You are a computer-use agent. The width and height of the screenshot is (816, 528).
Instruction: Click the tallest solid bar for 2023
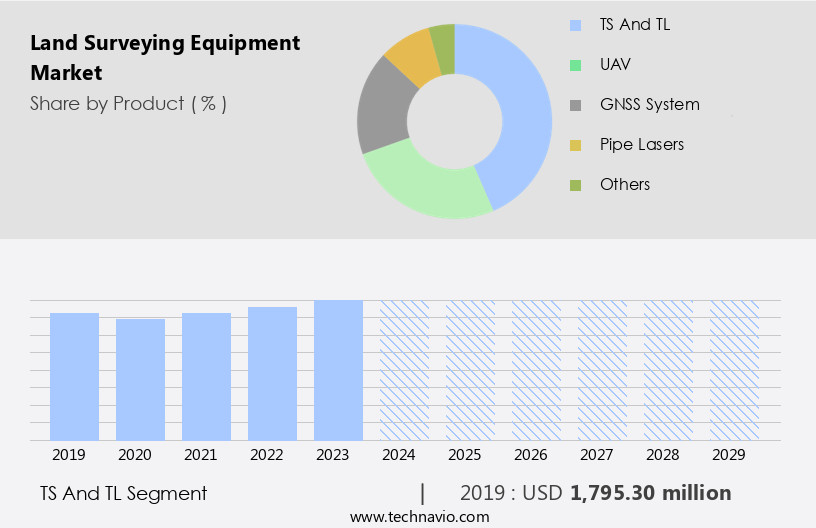pos(339,370)
